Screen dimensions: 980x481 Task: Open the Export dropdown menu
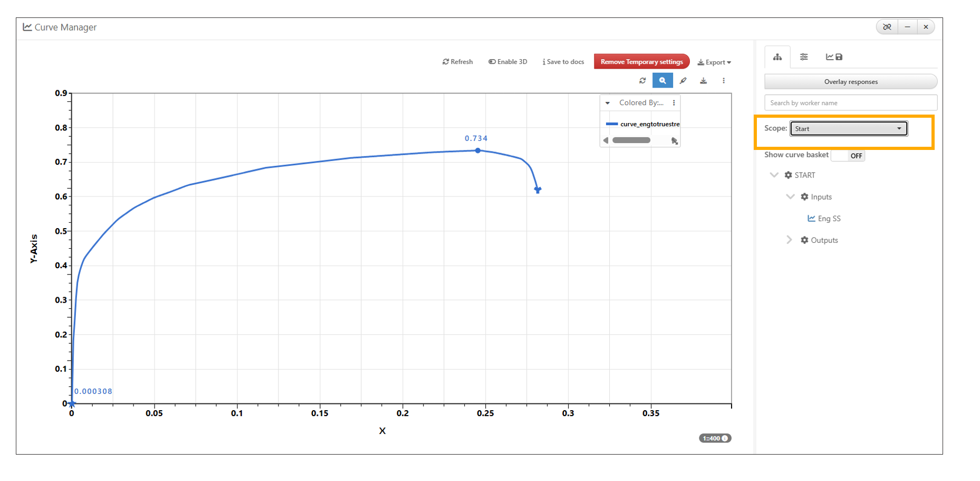tap(714, 62)
